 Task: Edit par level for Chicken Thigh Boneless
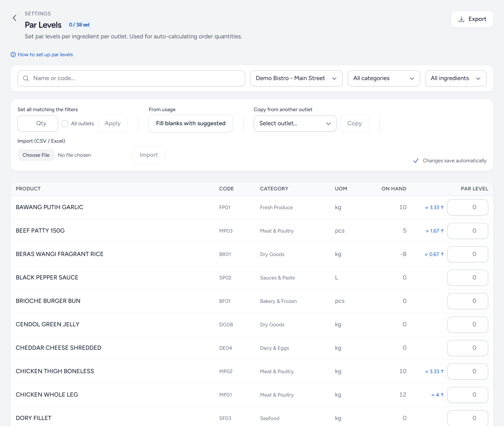coord(468,371)
